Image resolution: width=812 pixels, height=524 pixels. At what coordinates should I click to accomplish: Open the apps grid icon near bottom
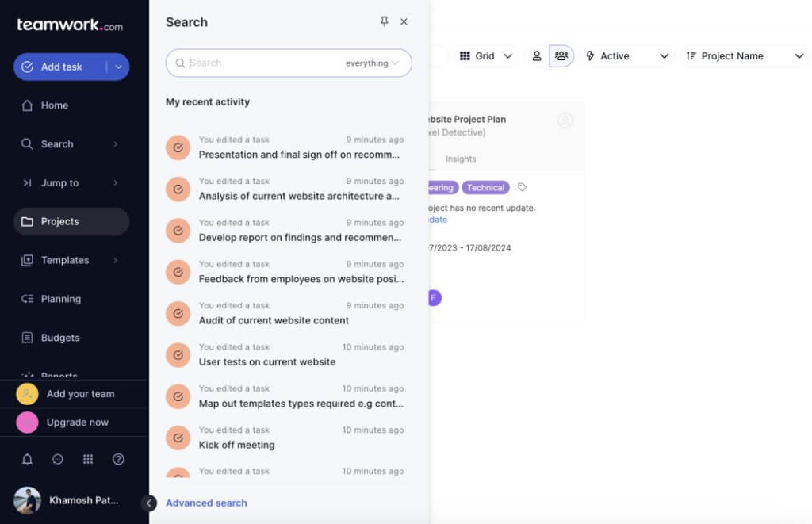click(87, 459)
